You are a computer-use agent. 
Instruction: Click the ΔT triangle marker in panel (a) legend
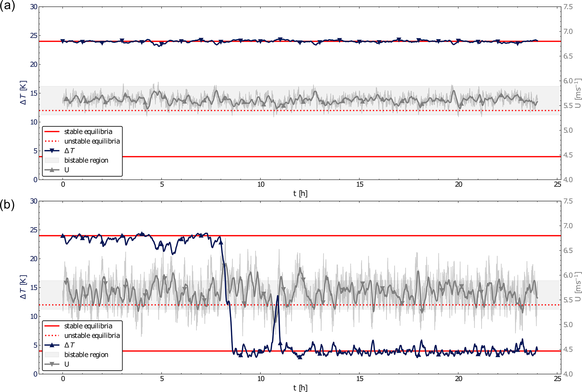[x=52, y=151]
